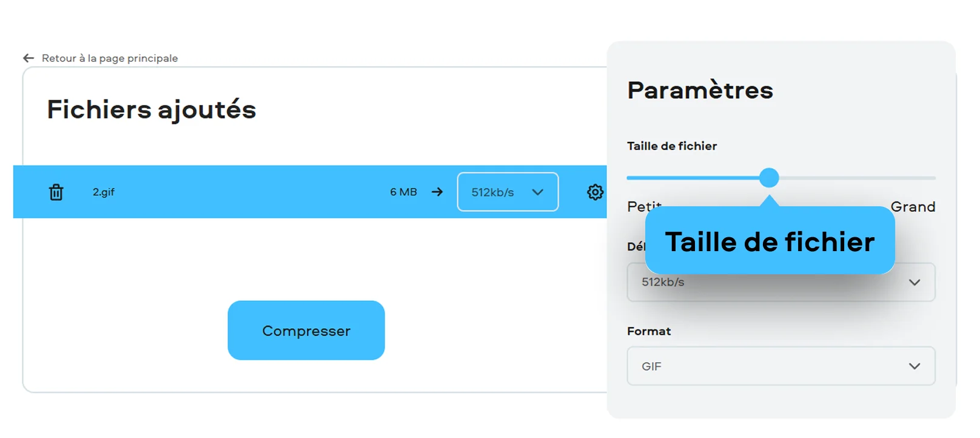Open the "Retour à la page principale" link
The height and width of the screenshot is (438, 980).
(x=110, y=58)
